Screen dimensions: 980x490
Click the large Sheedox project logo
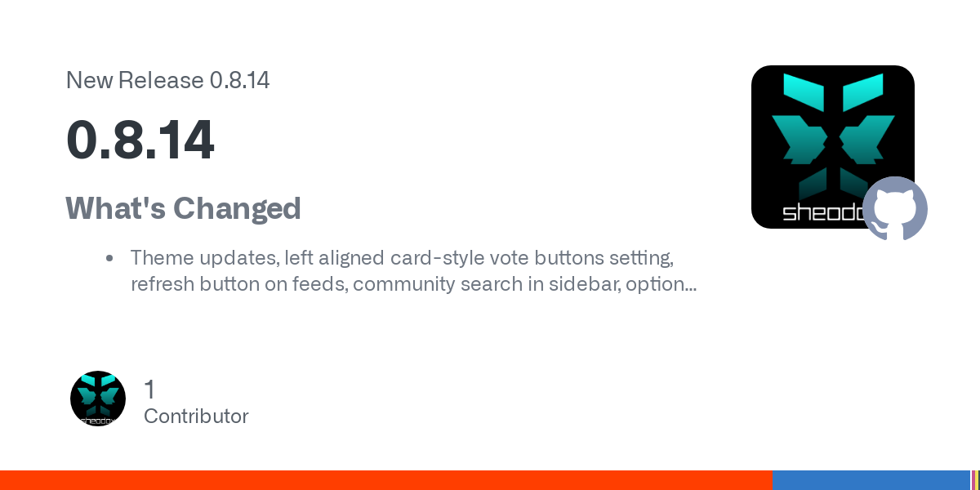(x=825, y=139)
